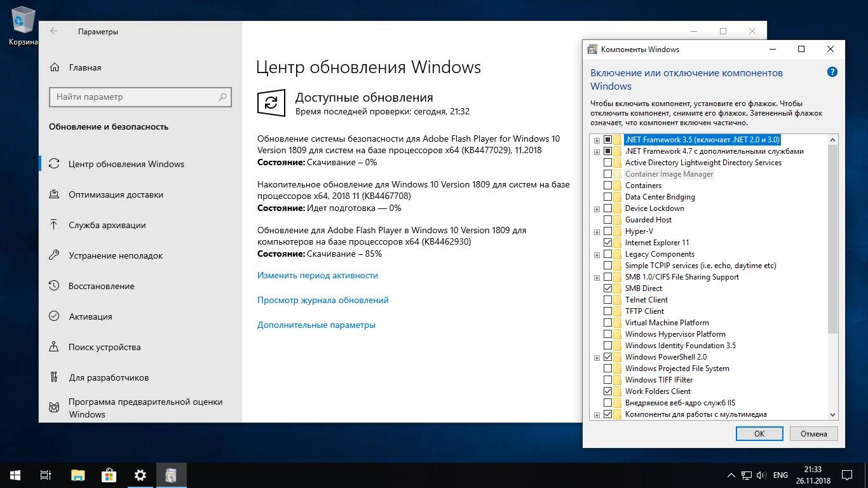Click the Оптимизация доставки sidebar icon
Screen dimensions: 868x488
tap(55, 194)
